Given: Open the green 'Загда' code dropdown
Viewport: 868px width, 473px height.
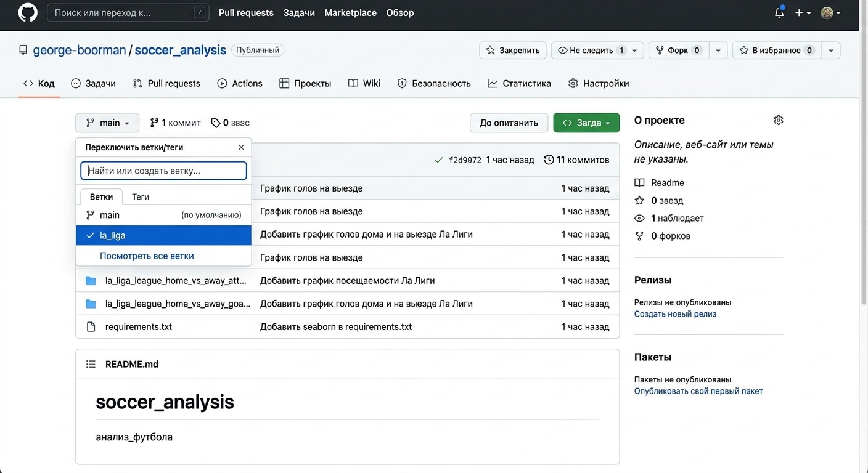Looking at the screenshot, I should pyautogui.click(x=586, y=123).
